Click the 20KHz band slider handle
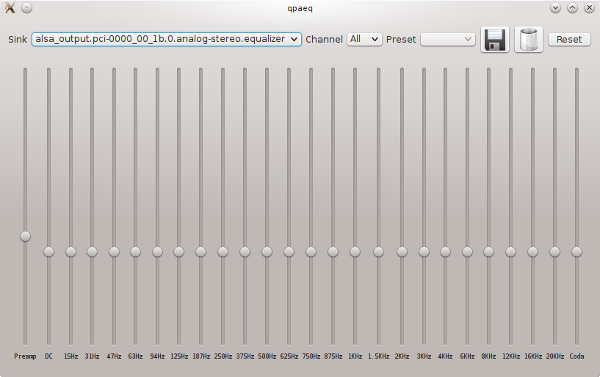The height and width of the screenshot is (377, 600). 555,252
